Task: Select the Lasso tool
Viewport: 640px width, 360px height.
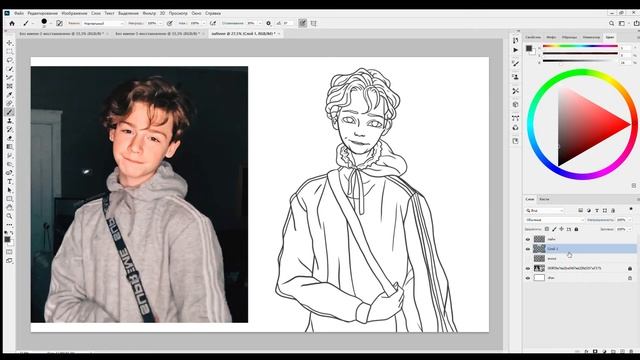Action: coord(9,60)
